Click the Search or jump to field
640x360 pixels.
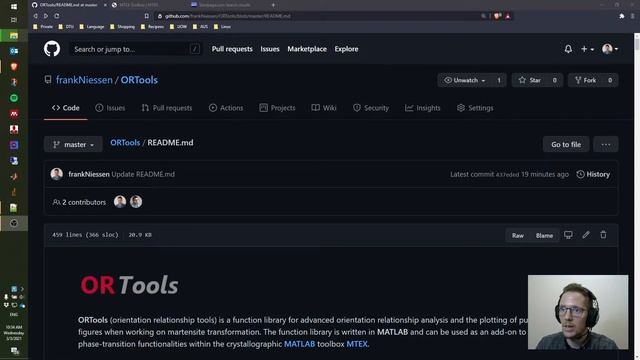pyautogui.click(x=136, y=49)
